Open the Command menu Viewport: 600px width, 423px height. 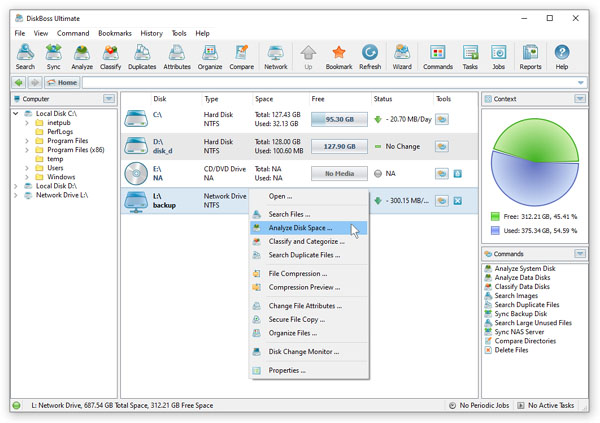coord(73,33)
